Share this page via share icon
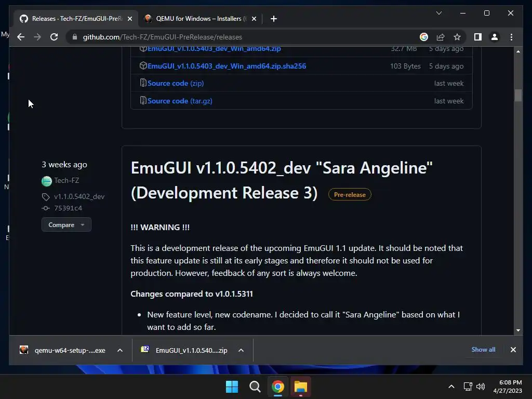Screen dimensions: 532x399 [441, 37]
